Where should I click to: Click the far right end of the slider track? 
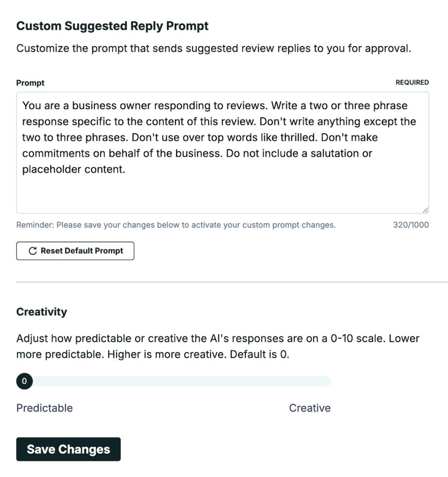[328, 381]
